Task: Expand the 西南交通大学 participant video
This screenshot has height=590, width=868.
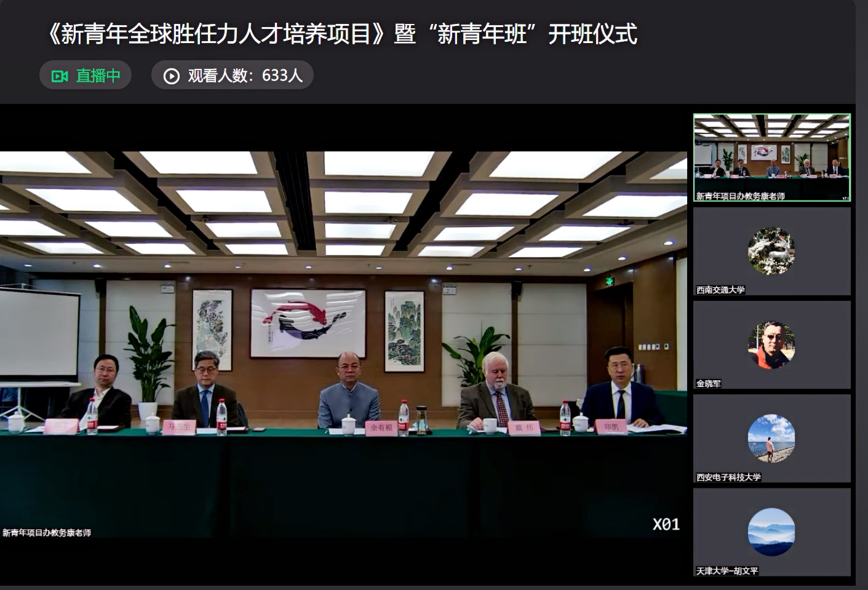Action: click(771, 251)
